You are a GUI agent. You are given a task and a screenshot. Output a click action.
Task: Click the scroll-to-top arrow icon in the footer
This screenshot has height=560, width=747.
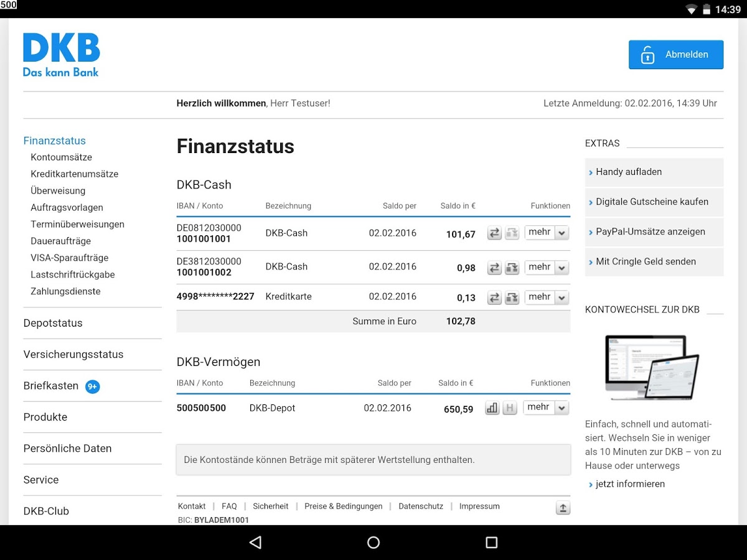563,508
